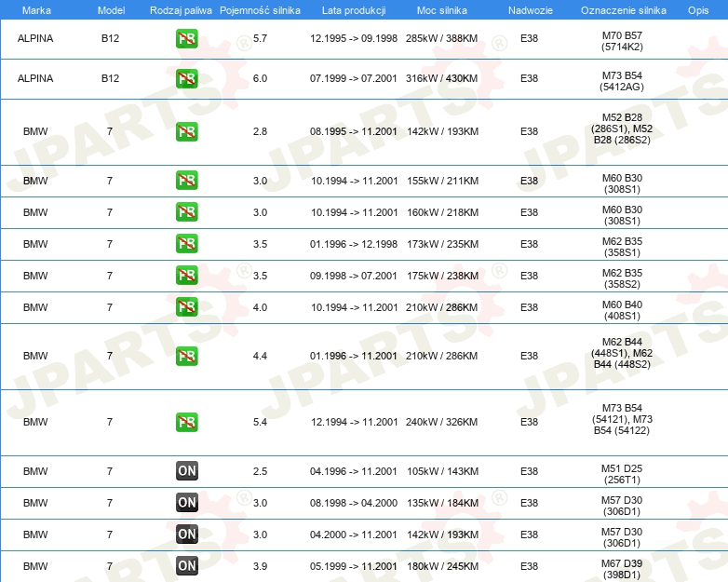Click power value 142kW / 193KM in 2.8 row
This screenshot has width=728, height=582.
point(442,131)
